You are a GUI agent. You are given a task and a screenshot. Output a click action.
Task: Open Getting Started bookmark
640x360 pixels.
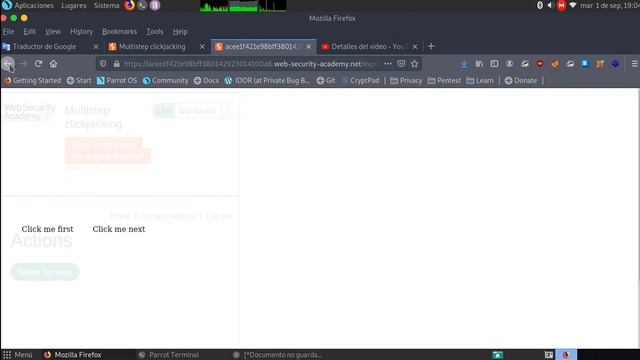(x=33, y=80)
